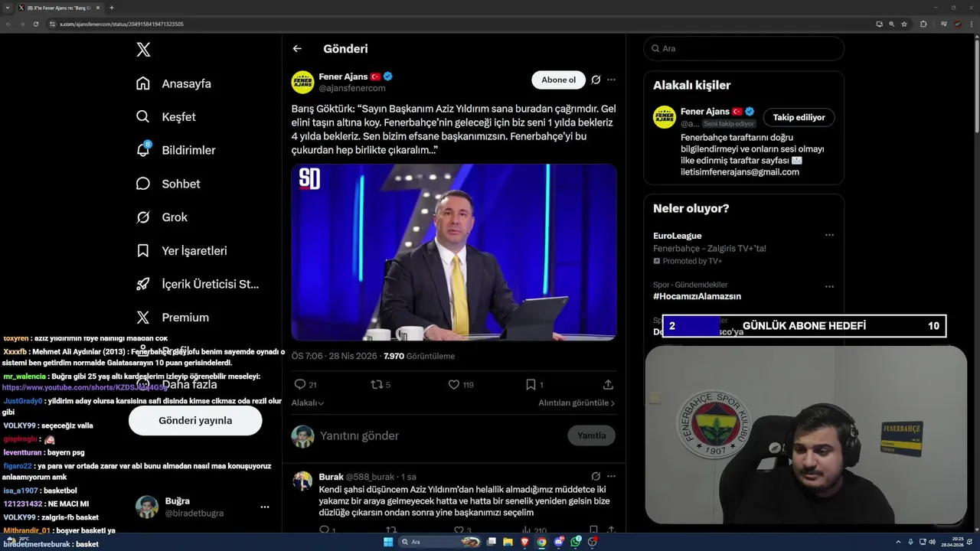
Task: Open the volume control in system tray
Action: (932, 542)
